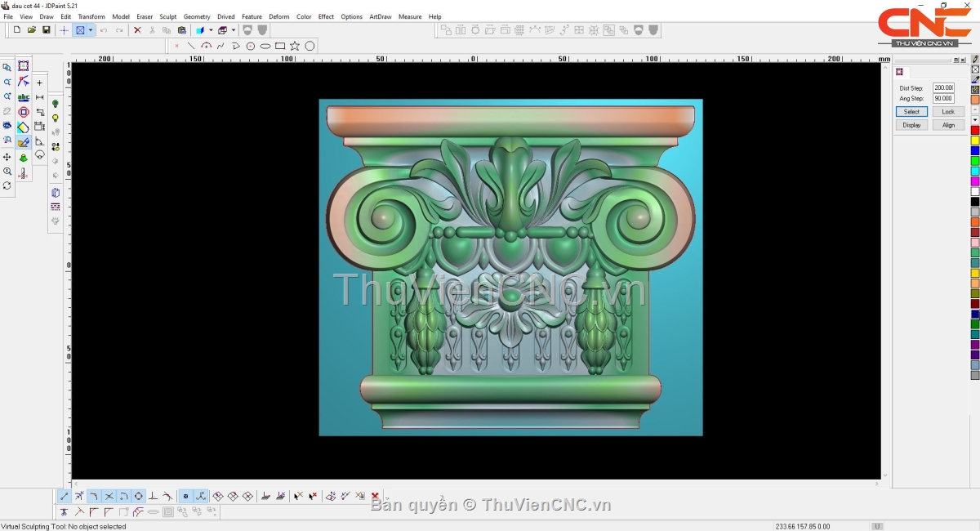Pick the red color swatch

coord(975,130)
